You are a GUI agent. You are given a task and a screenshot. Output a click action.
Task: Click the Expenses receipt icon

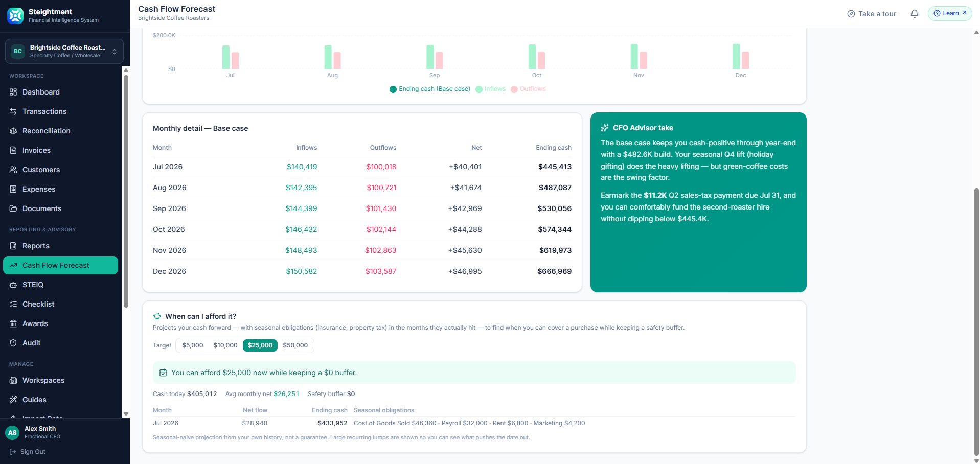pyautogui.click(x=13, y=189)
